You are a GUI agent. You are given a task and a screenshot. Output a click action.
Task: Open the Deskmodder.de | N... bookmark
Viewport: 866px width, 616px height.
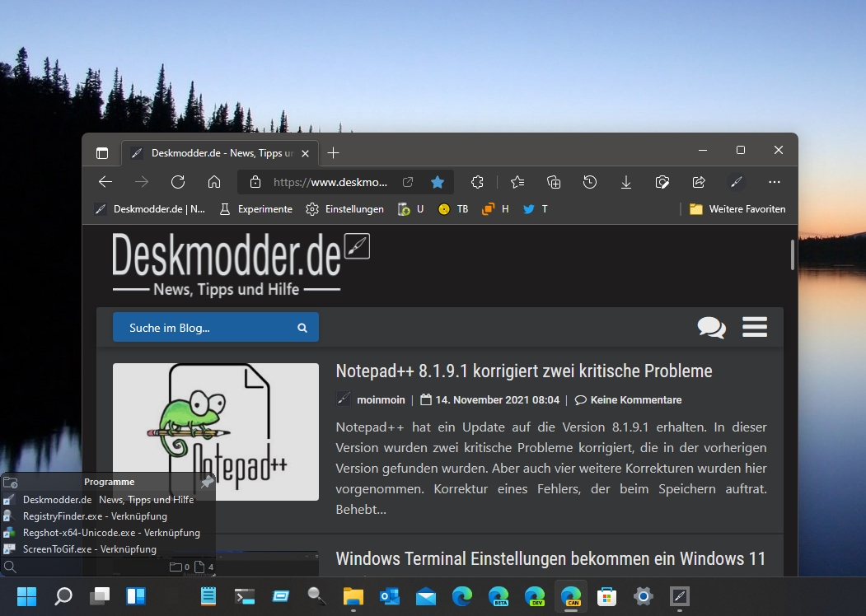[150, 209]
